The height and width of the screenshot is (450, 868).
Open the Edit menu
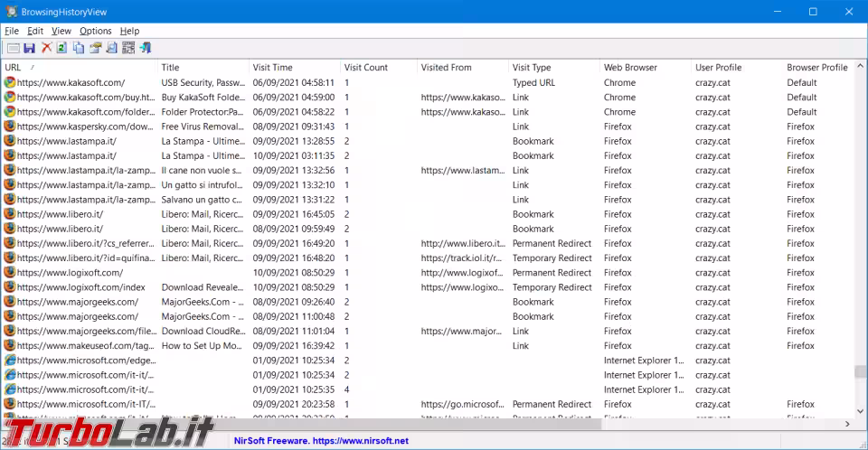35,31
